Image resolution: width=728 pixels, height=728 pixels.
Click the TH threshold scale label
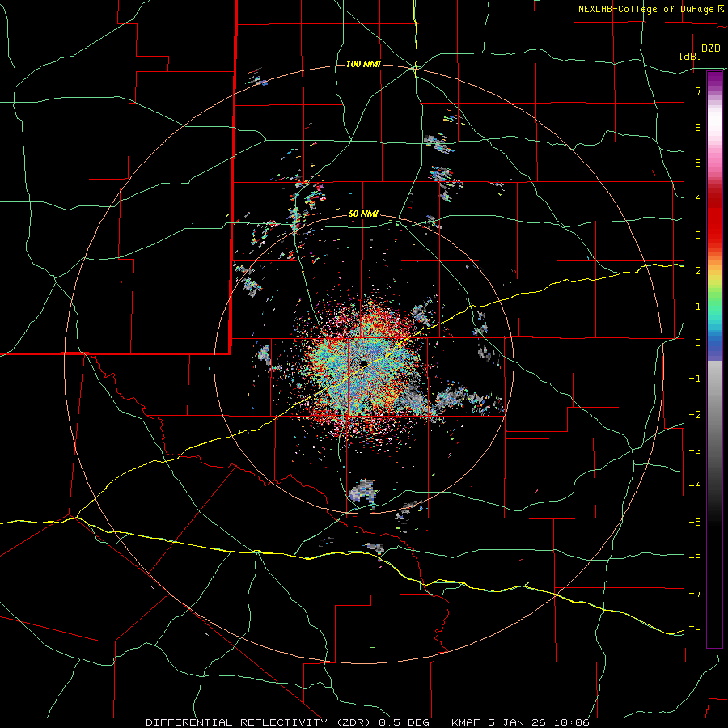[x=695, y=630]
